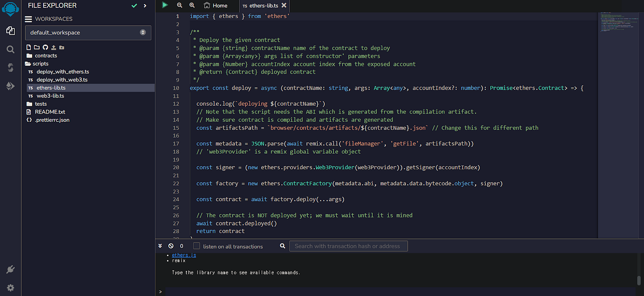This screenshot has width=644, height=296.
Task: Focus the transaction hash search field
Action: point(348,246)
